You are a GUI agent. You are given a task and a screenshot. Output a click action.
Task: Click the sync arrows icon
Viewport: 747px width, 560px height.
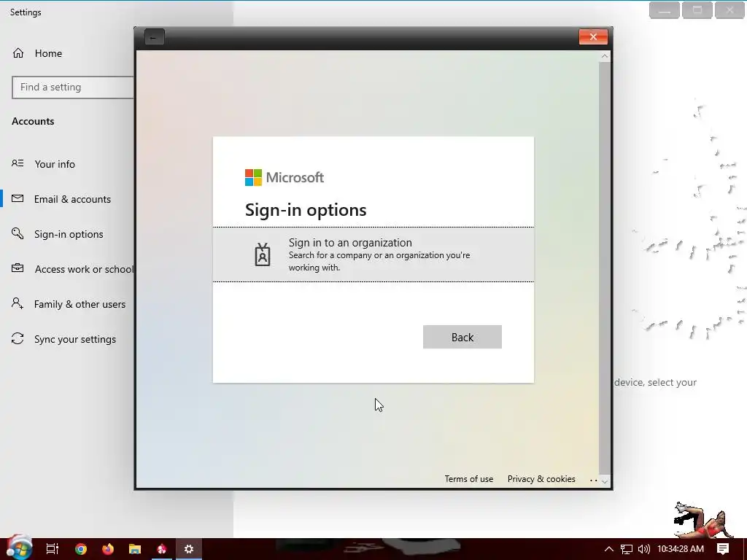[18, 338]
